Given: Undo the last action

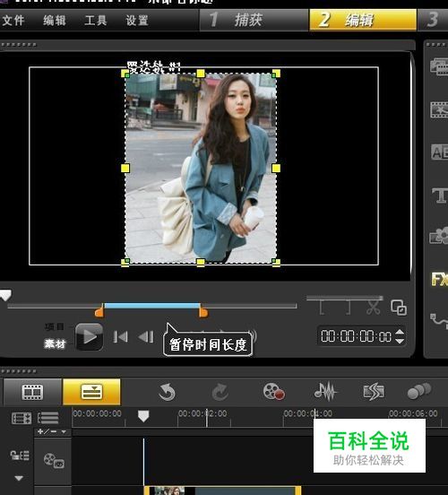Looking at the screenshot, I should click(167, 392).
